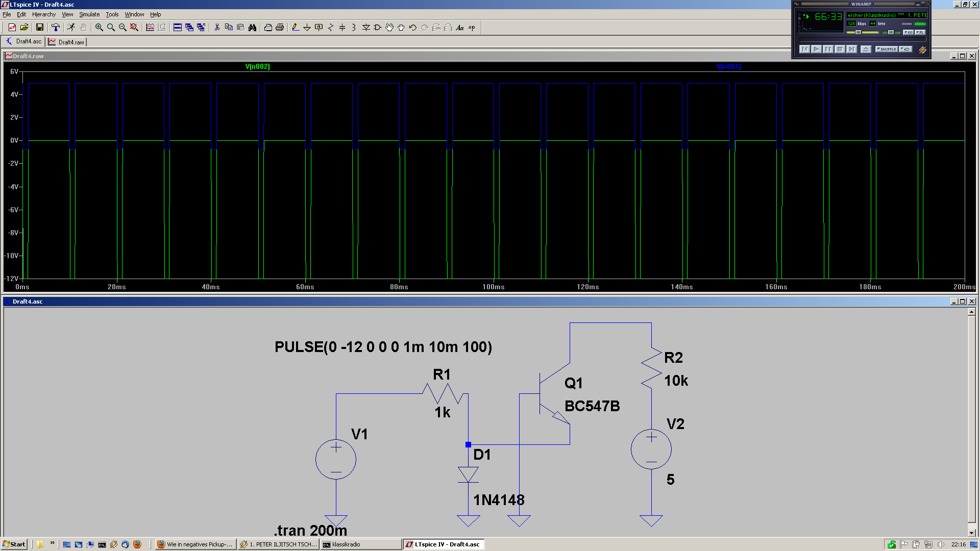Switch to Draft4.asc tab
This screenshot has width=980, height=551.
point(24,41)
